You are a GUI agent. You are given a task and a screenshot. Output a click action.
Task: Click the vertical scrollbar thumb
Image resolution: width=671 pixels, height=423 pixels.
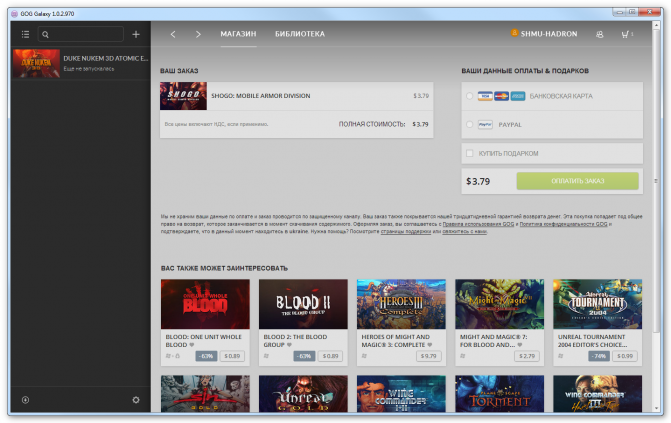(x=656, y=181)
